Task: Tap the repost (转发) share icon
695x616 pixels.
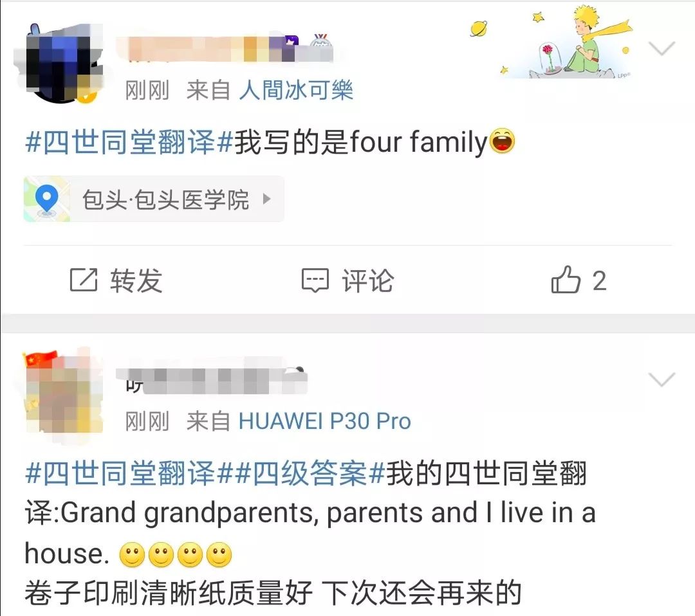Action: click(84, 280)
